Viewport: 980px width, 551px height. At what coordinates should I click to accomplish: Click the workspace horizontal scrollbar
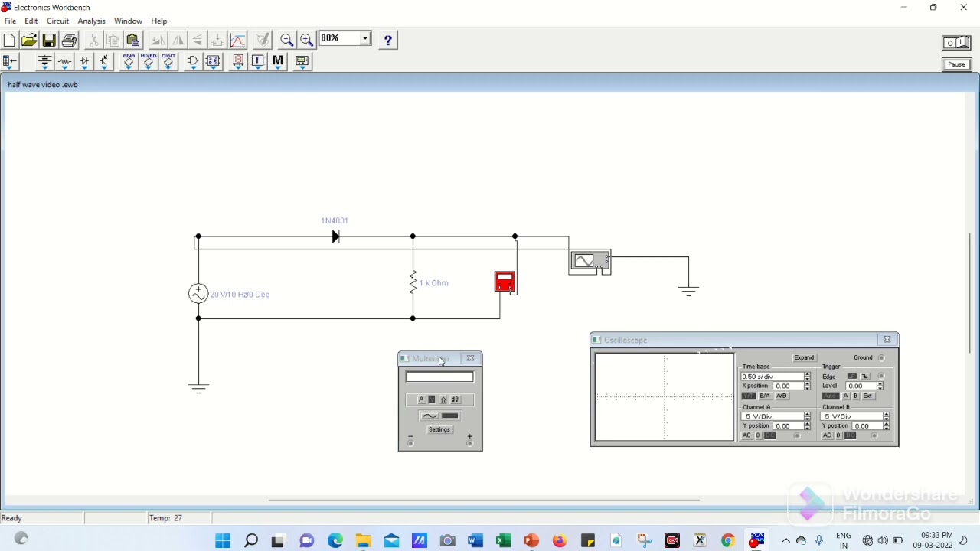tap(484, 500)
